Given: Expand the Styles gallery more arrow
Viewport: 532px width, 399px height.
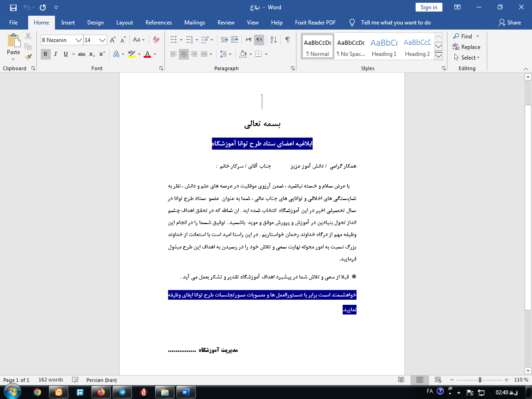Looking at the screenshot, I should [x=439, y=56].
